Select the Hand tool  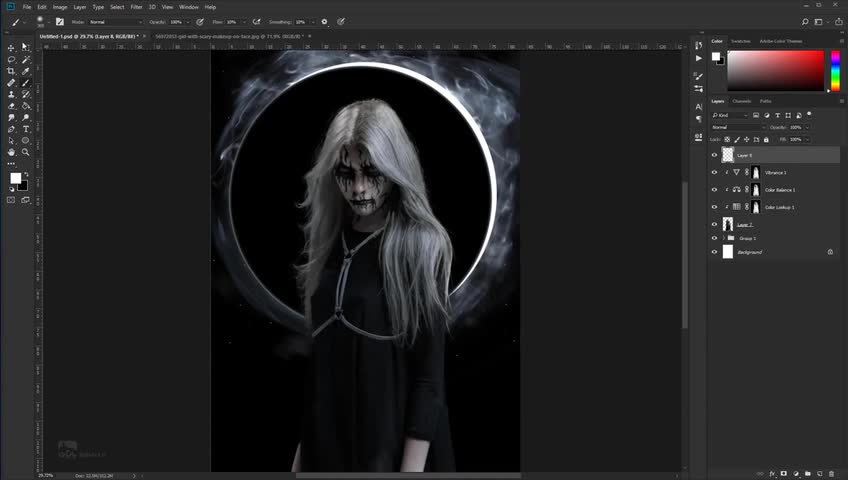pos(11,152)
